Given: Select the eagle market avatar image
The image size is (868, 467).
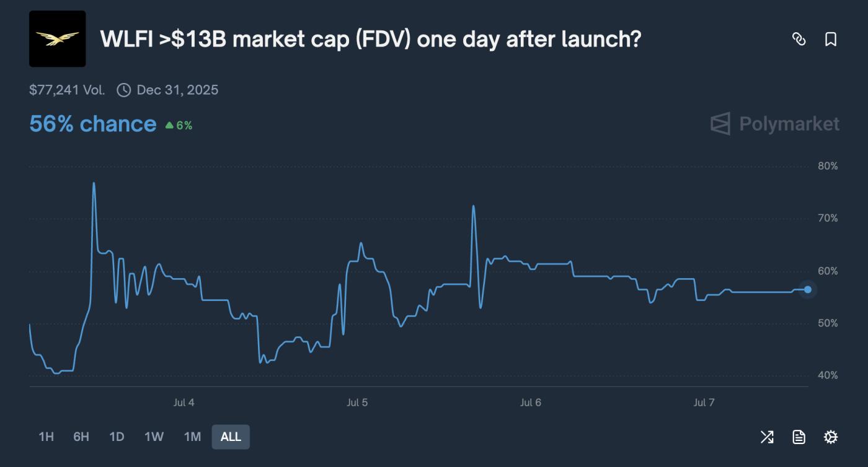Looking at the screenshot, I should coord(57,38).
